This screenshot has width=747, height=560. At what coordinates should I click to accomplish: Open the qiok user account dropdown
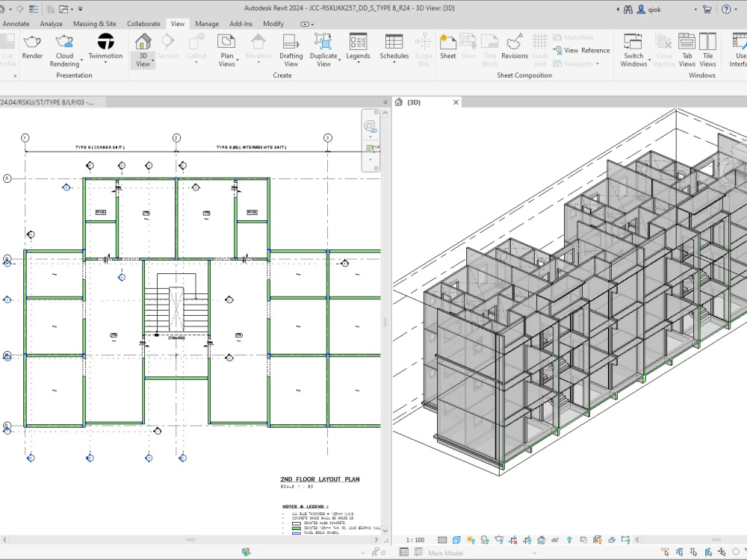click(695, 9)
